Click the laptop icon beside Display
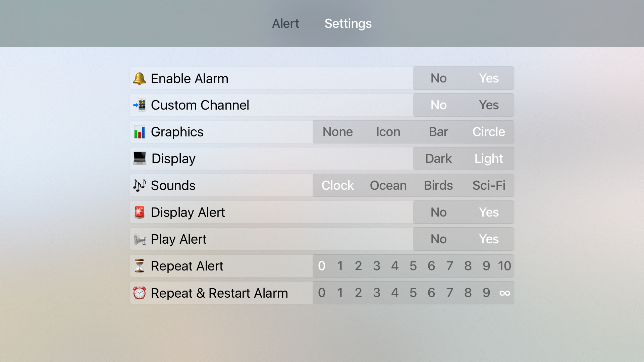This screenshot has width=644, height=362. click(140, 159)
